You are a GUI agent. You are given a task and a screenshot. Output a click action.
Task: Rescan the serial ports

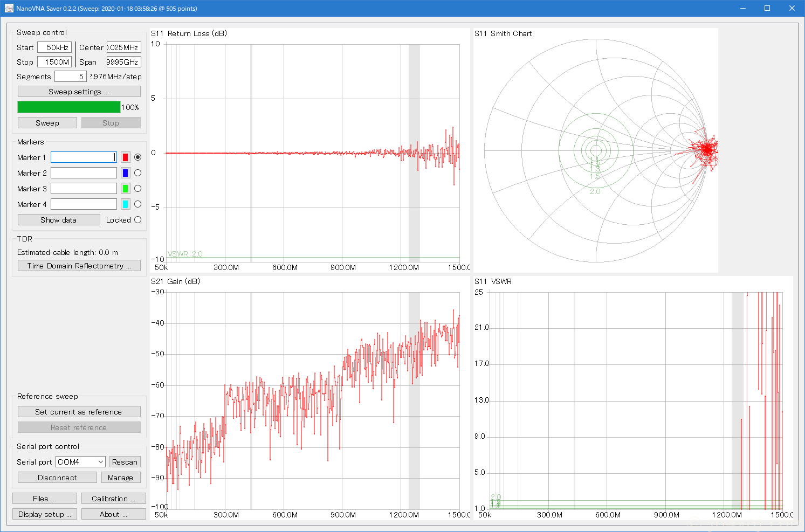coord(125,462)
